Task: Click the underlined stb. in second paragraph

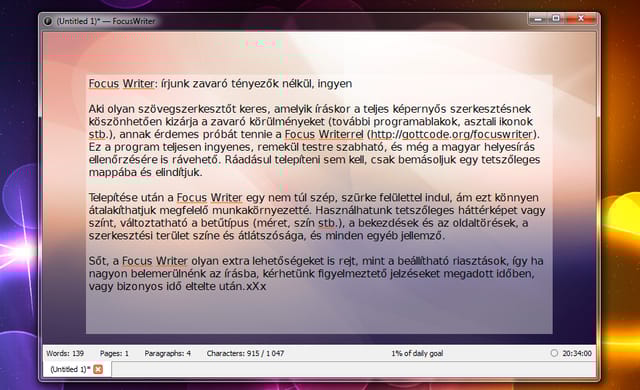Action: point(328,223)
